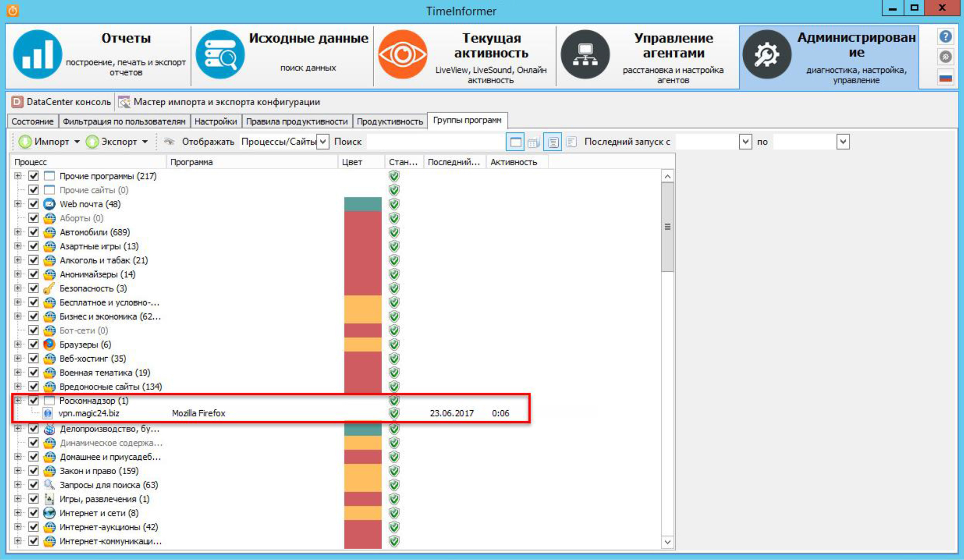The image size is (964, 560).
Task: Select the vpn.magic24.biz entry
Action: click(x=89, y=413)
